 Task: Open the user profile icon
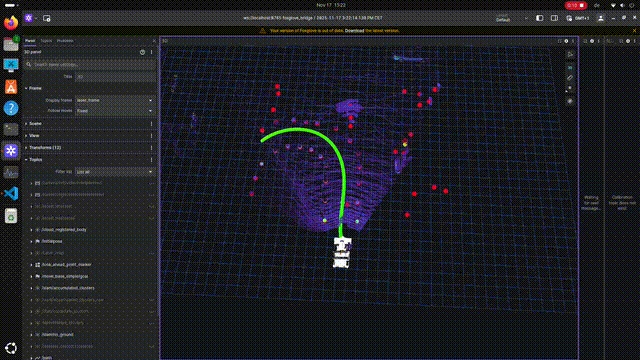pos(601,18)
